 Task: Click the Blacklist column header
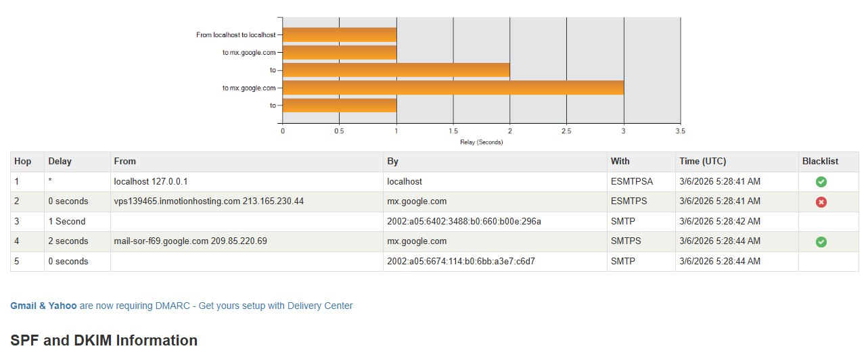coord(820,162)
